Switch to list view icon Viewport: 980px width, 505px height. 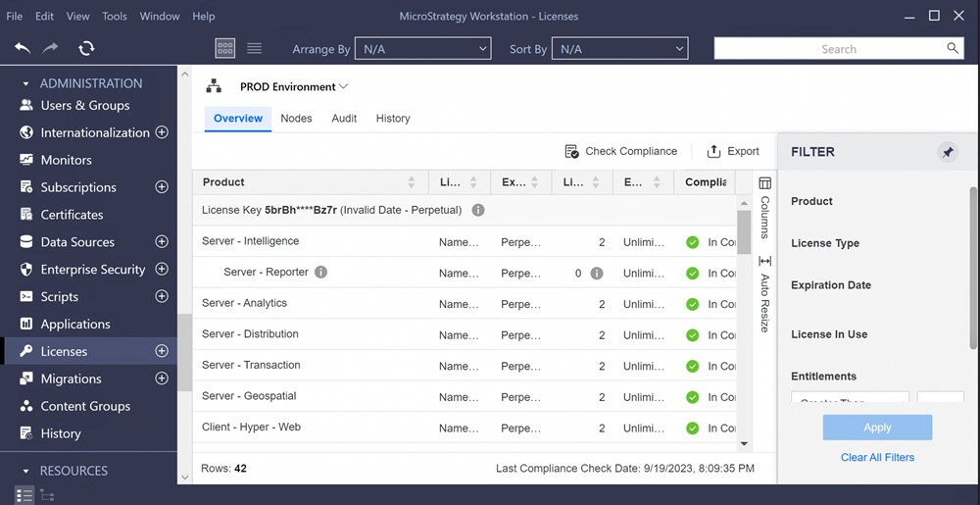pyautogui.click(x=254, y=48)
